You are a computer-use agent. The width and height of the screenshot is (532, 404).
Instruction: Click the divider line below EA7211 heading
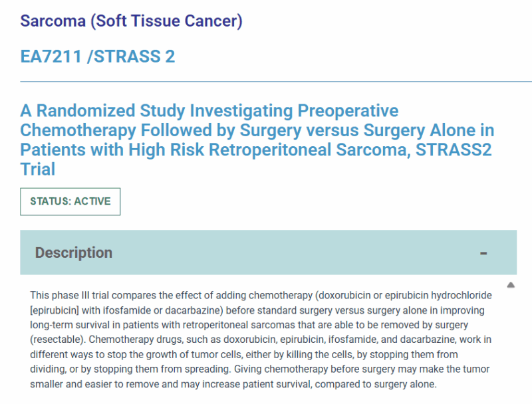[276, 82]
